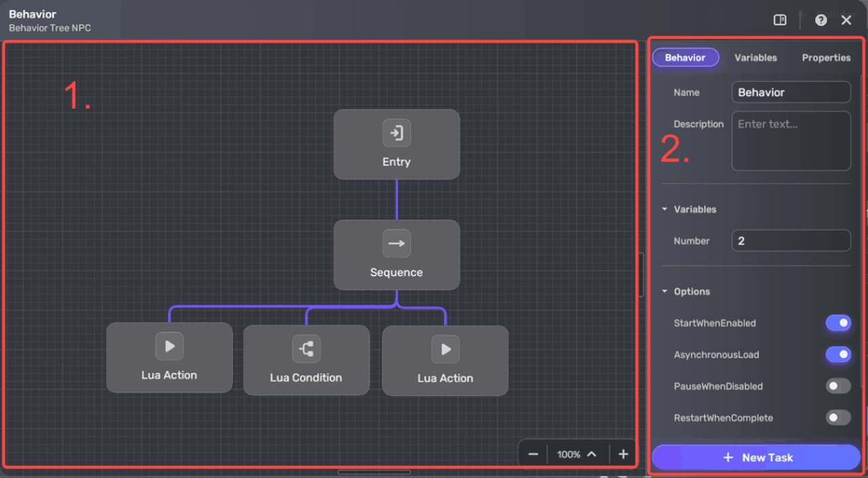Click the right Lua Action play icon

[445, 349]
